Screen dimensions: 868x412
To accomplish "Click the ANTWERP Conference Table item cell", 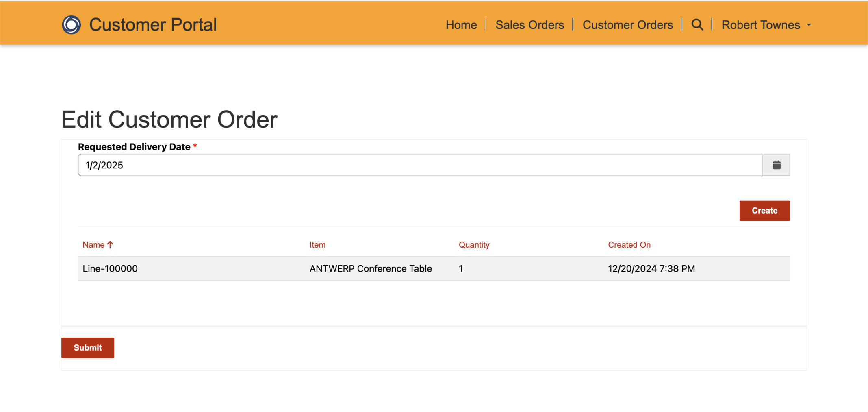I will coord(371,268).
